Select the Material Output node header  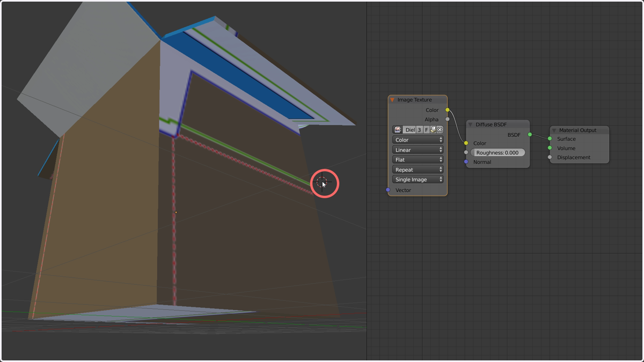579,130
